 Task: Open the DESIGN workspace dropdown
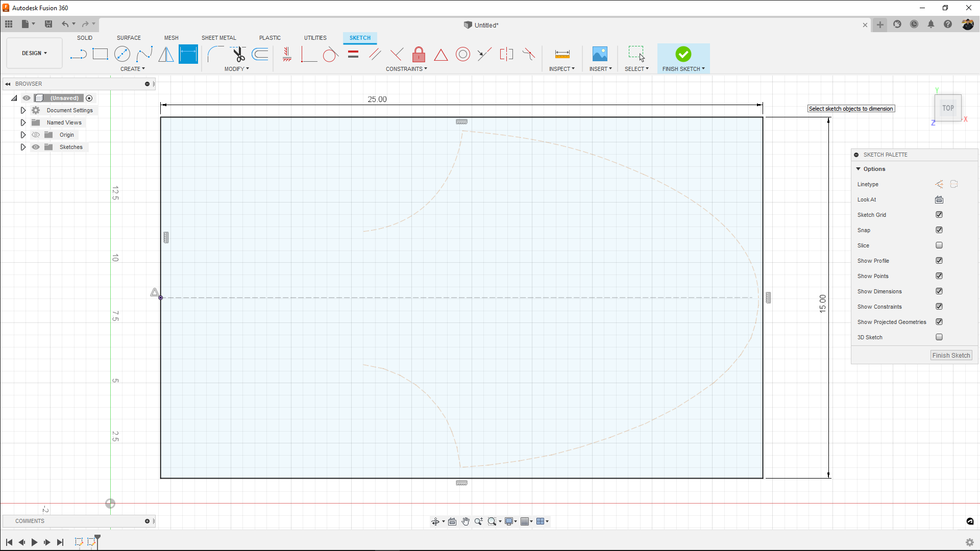34,53
